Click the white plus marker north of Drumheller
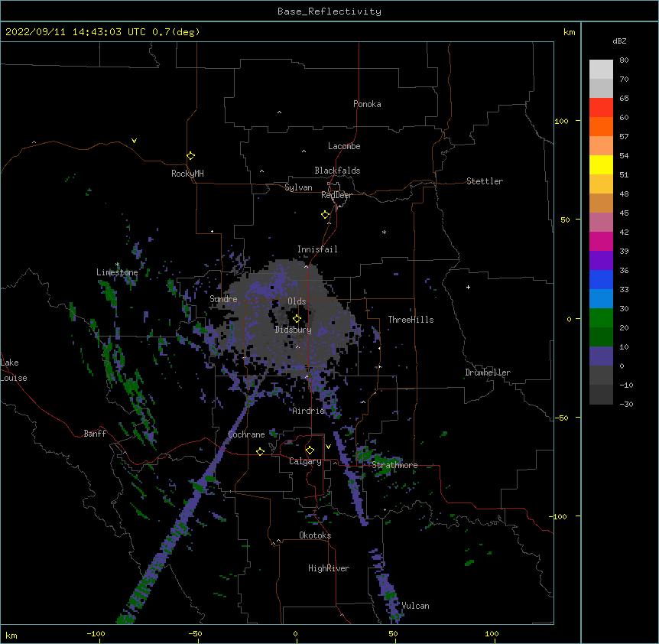 point(468,287)
